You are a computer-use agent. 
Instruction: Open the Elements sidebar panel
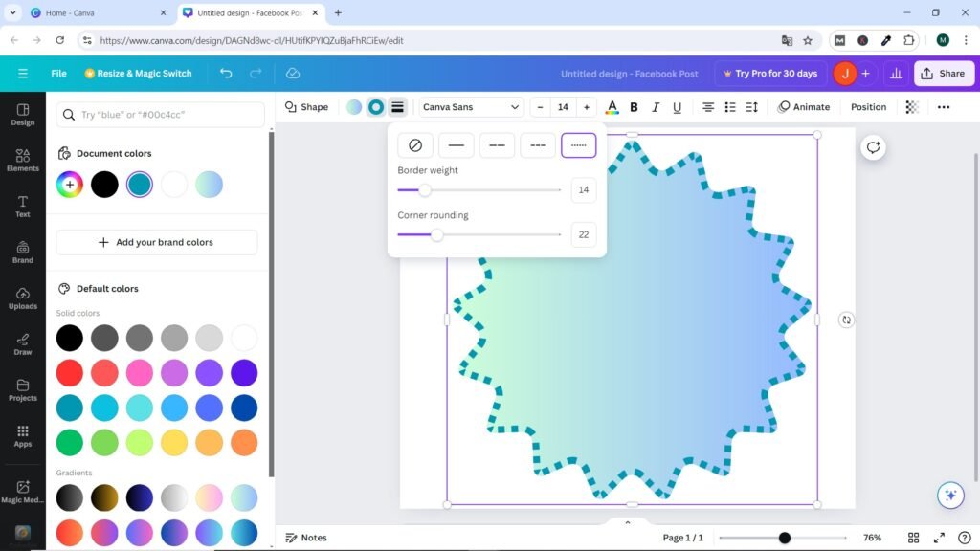pos(23,159)
